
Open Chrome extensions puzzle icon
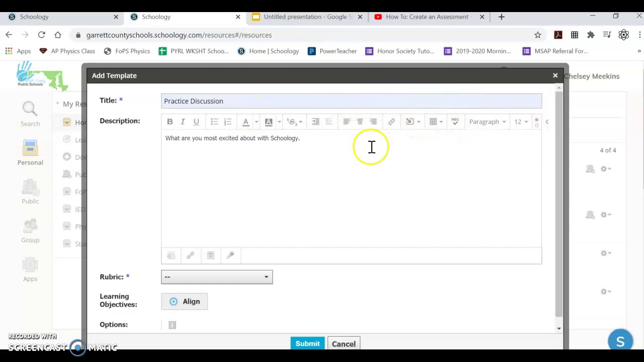pos(591,35)
